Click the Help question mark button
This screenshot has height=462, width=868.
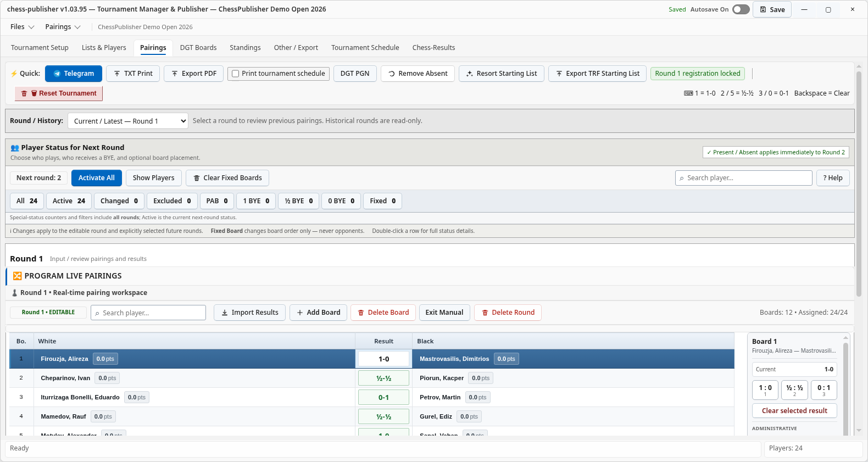tap(833, 178)
